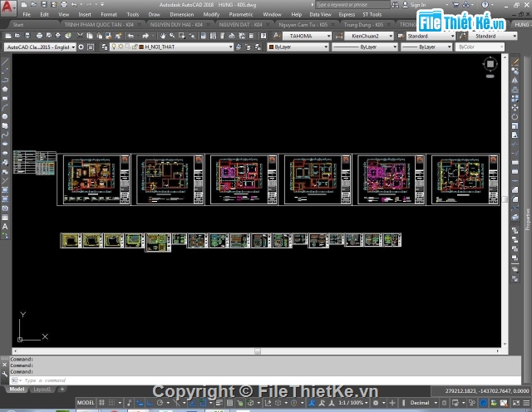Click the Save icon in quick access toolbar
The image size is (532, 412).
click(44, 4)
